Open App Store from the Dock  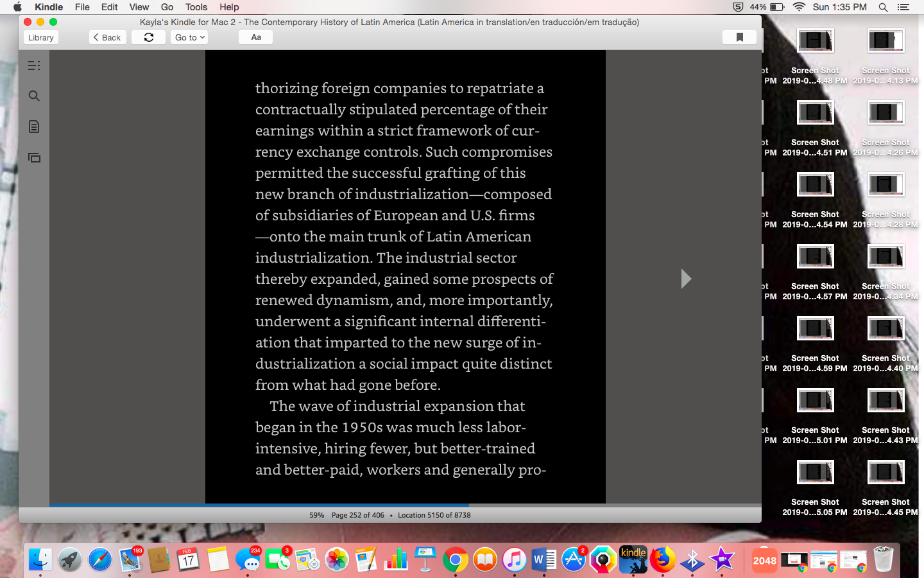(574, 559)
